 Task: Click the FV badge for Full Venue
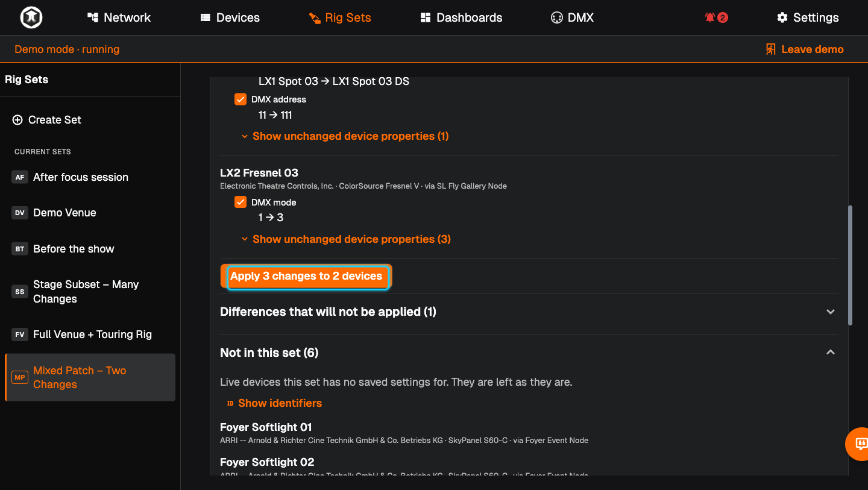click(20, 335)
